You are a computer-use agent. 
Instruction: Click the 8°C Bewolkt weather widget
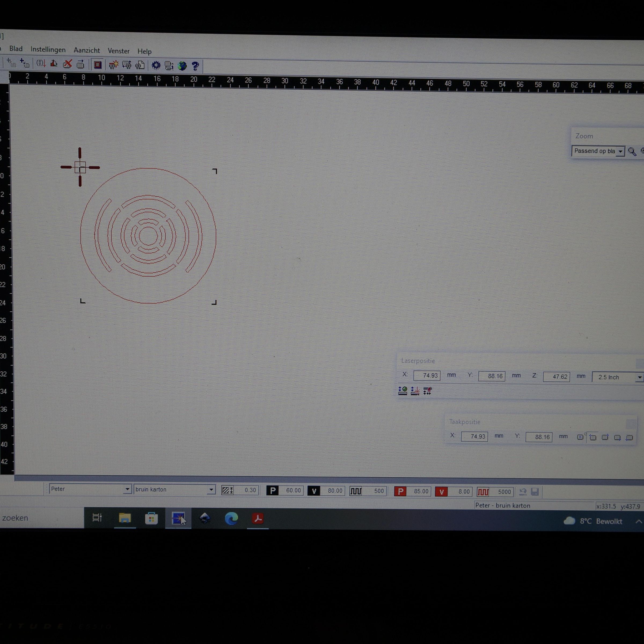point(593,521)
